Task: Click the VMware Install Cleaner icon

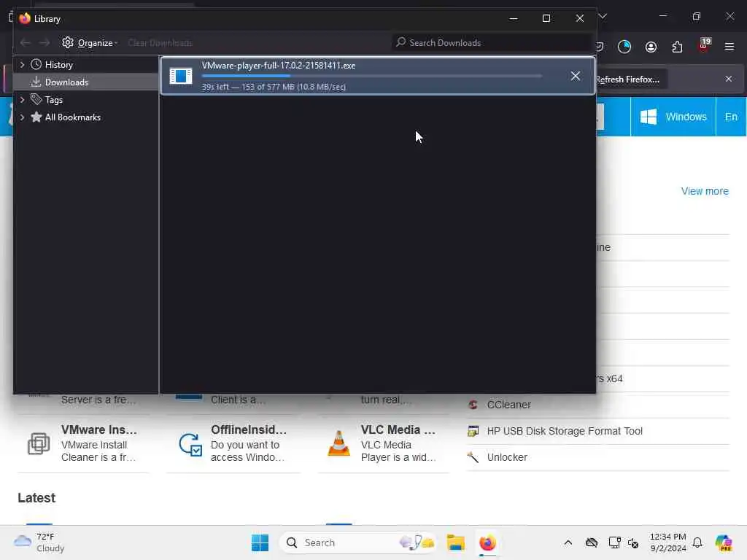Action: click(x=39, y=443)
